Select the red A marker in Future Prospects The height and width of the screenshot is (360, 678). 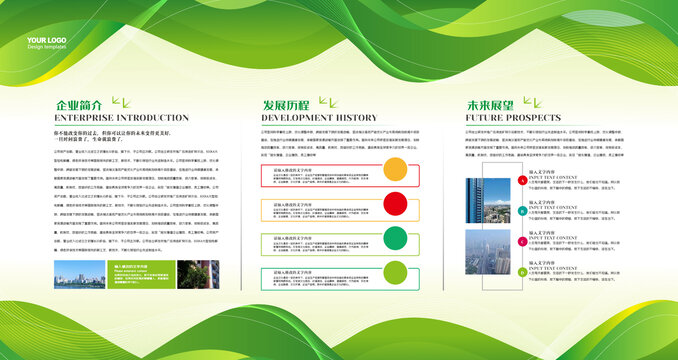coord(522,180)
